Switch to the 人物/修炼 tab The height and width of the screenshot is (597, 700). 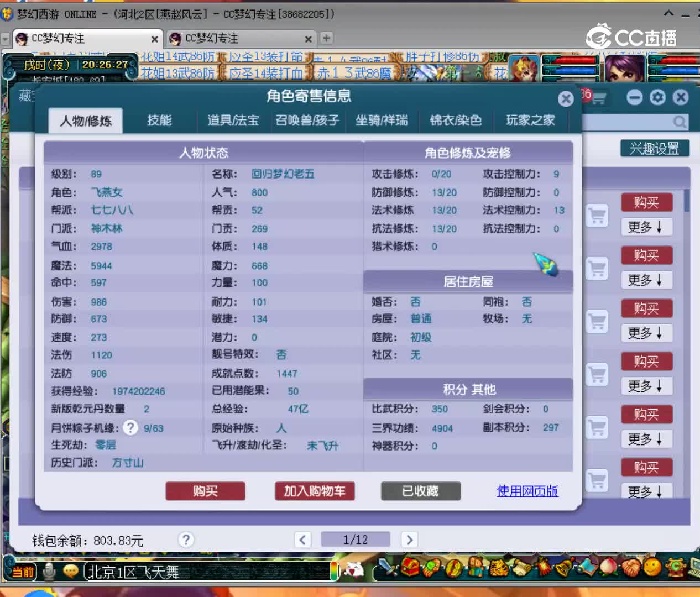coord(86,121)
